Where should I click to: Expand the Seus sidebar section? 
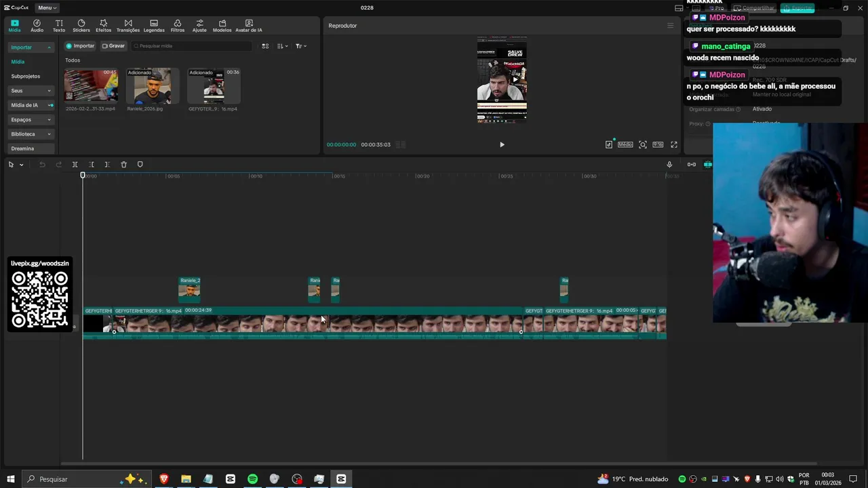[x=31, y=90]
